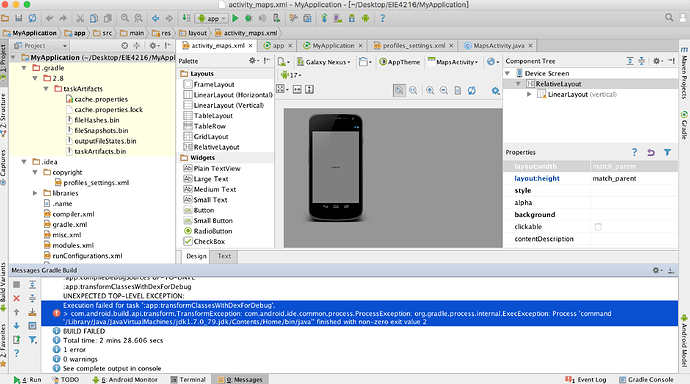Viewport: 690px width, 384px height.
Task: Switch to the Text editor tab
Action: tap(224, 256)
